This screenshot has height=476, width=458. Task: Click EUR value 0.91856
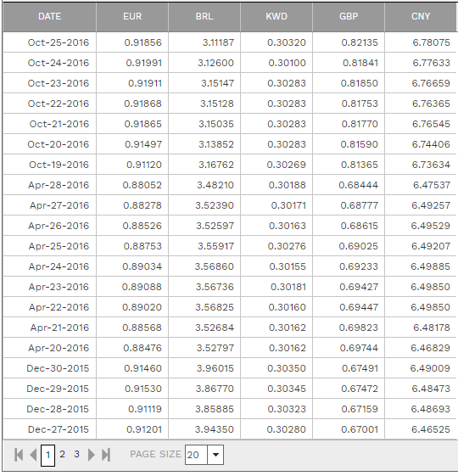pos(143,42)
